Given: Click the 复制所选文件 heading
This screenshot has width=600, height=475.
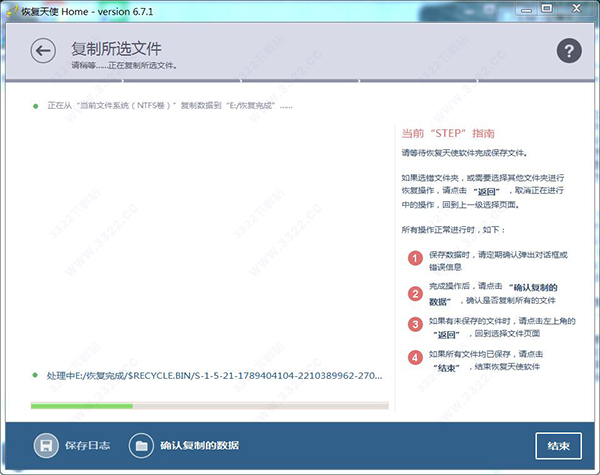Looking at the screenshot, I should tap(116, 49).
